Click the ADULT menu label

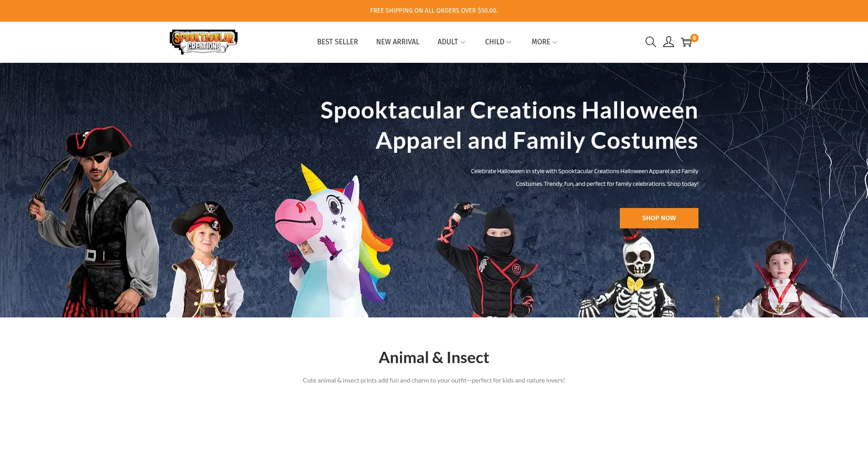[x=448, y=42]
